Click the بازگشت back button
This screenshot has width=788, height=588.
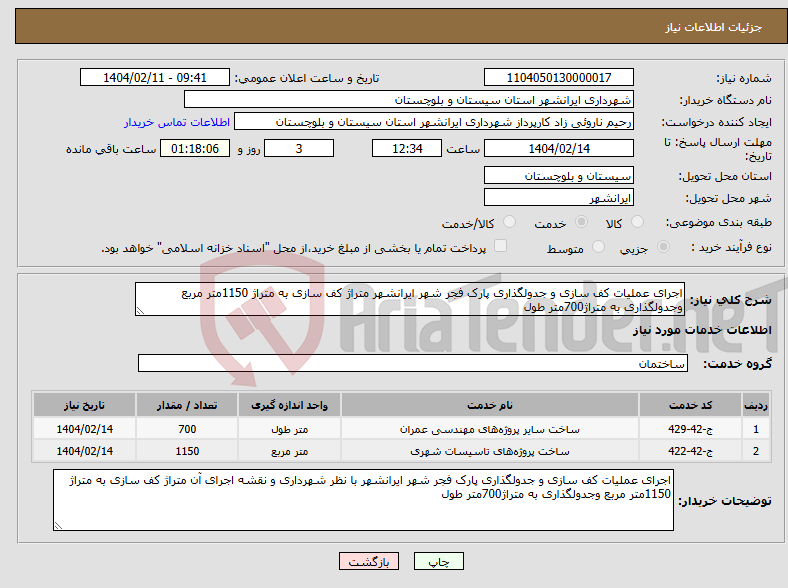click(x=369, y=561)
